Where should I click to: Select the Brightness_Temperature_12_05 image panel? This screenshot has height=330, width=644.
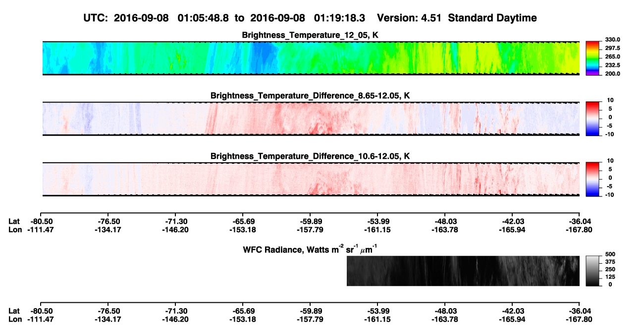click(x=311, y=58)
